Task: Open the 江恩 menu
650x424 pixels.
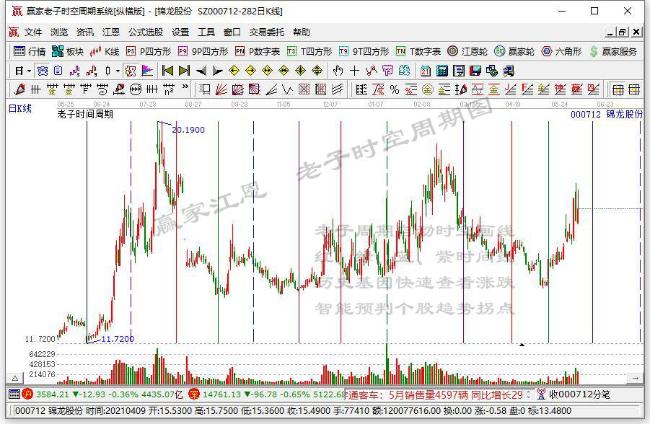Action: [x=111, y=32]
